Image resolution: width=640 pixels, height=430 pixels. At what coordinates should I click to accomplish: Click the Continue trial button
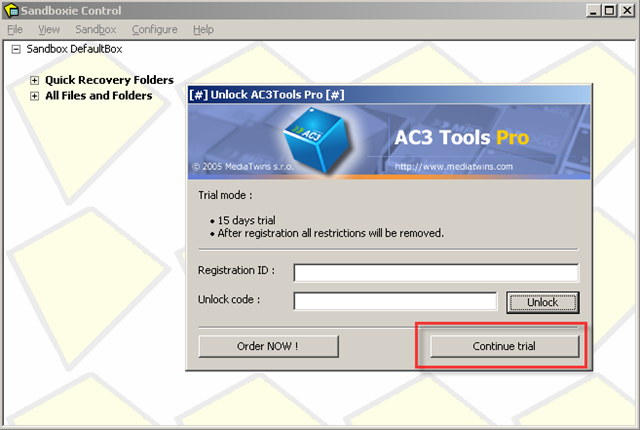(504, 346)
